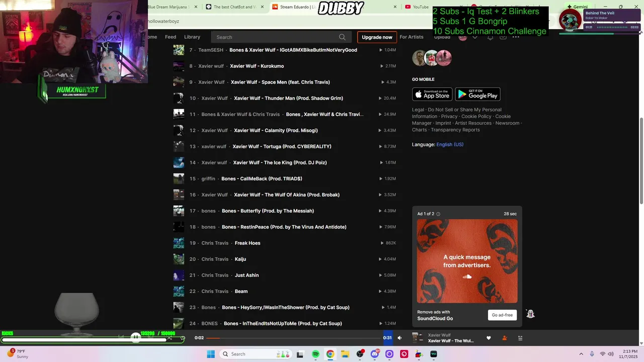Open OBS Studio from the taskbar

point(360,354)
